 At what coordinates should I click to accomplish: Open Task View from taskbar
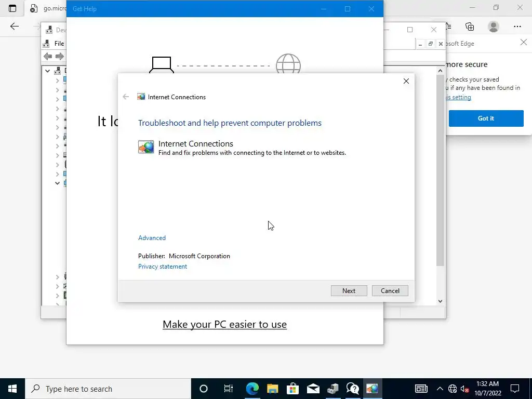pyautogui.click(x=229, y=389)
